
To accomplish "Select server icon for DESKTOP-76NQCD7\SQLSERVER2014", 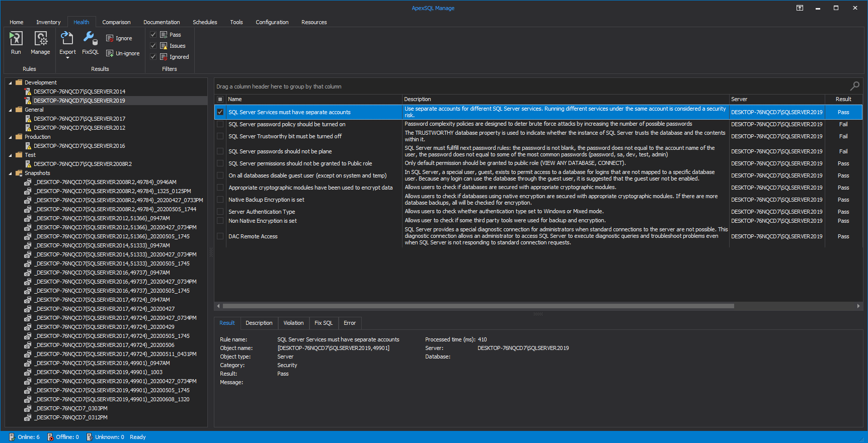I will 28,92.
